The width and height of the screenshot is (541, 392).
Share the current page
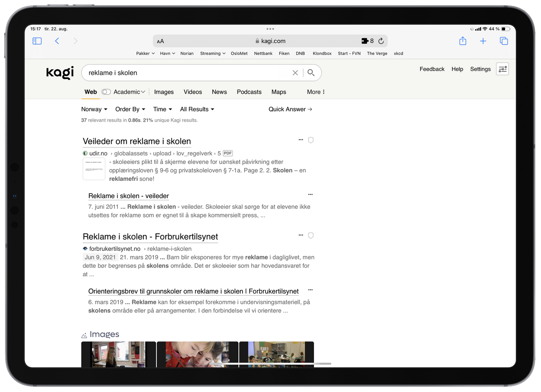pos(462,41)
